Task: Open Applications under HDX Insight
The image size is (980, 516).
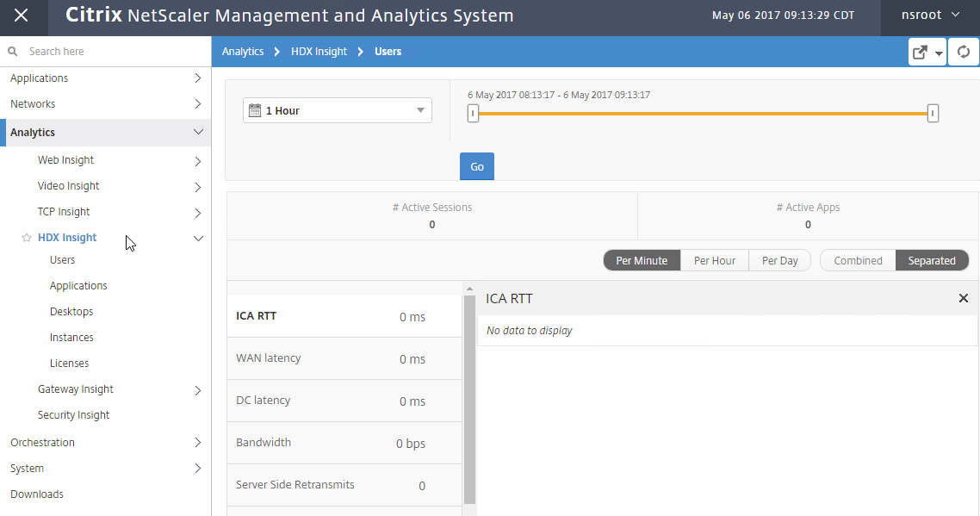Action: pos(78,286)
